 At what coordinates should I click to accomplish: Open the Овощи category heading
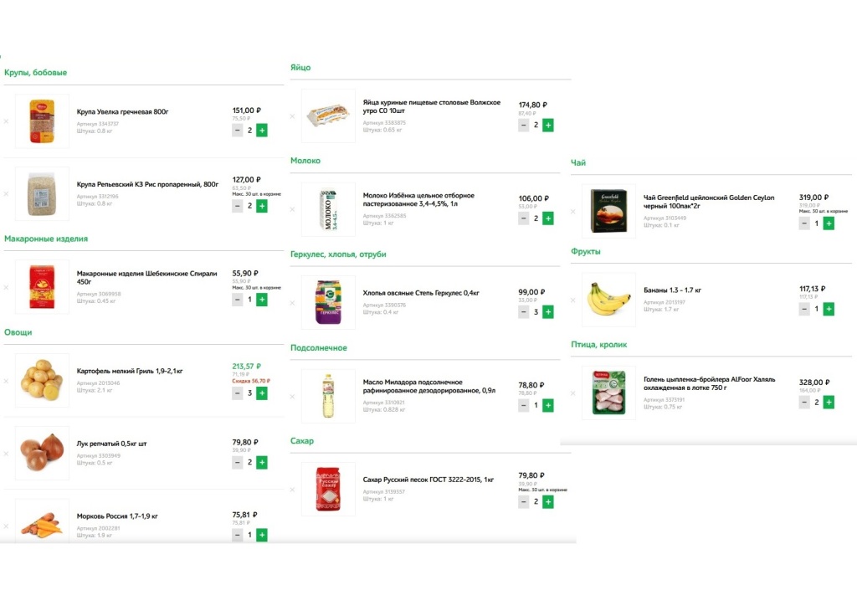click(18, 332)
